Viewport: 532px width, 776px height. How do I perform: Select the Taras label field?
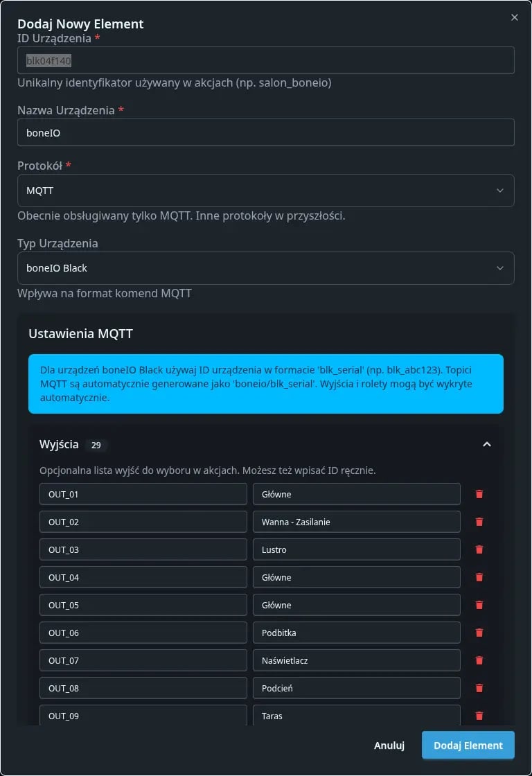point(356,715)
